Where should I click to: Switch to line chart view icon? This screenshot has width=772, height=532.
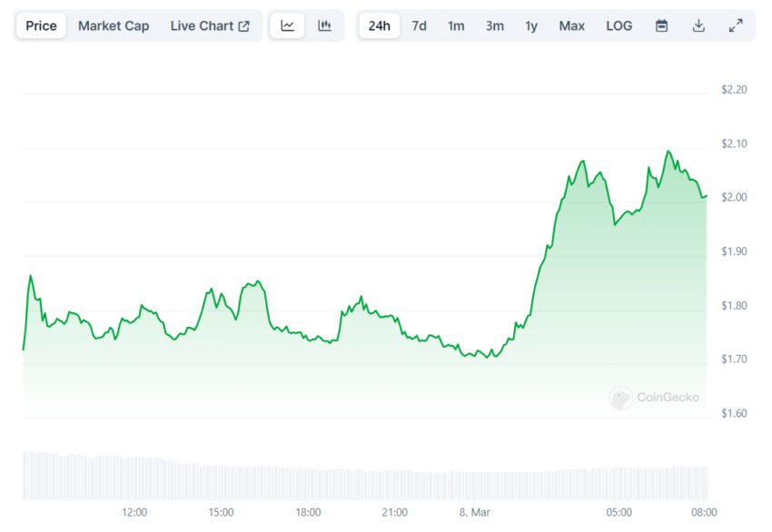[x=288, y=25]
